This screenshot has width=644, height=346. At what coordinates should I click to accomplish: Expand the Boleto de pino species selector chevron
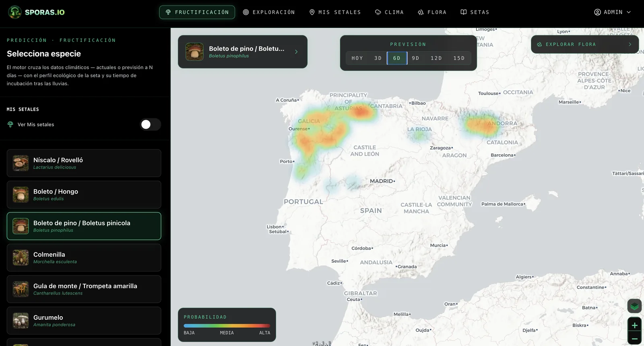pyautogui.click(x=296, y=52)
